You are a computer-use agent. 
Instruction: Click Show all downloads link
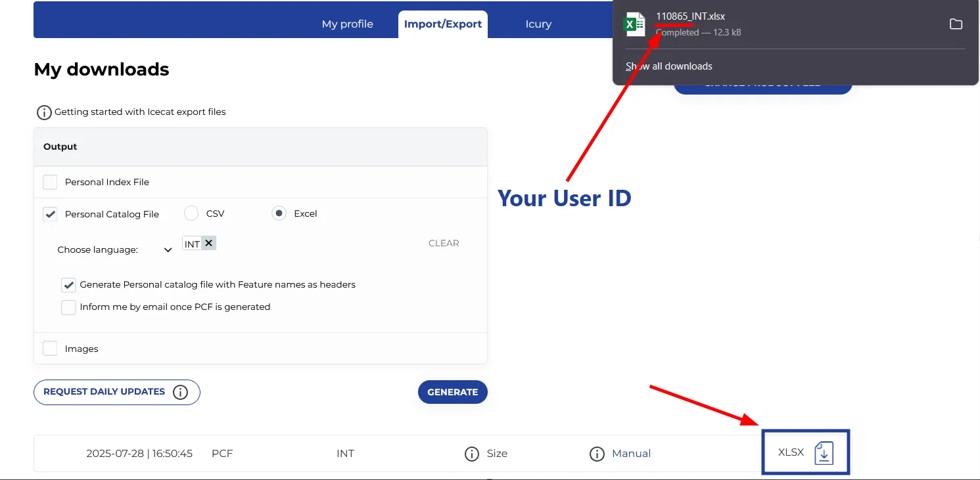(668, 66)
